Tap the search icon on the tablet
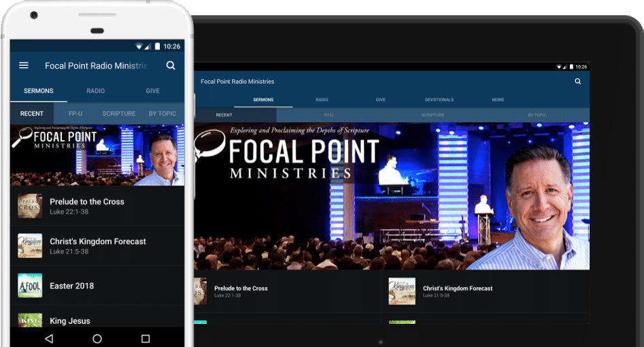 click(577, 82)
